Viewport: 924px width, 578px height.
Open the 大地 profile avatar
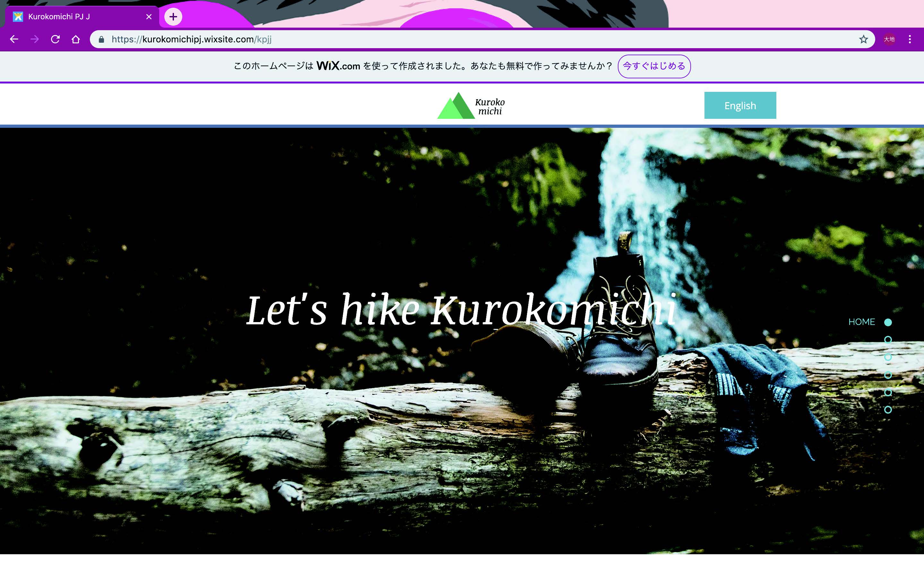(889, 39)
